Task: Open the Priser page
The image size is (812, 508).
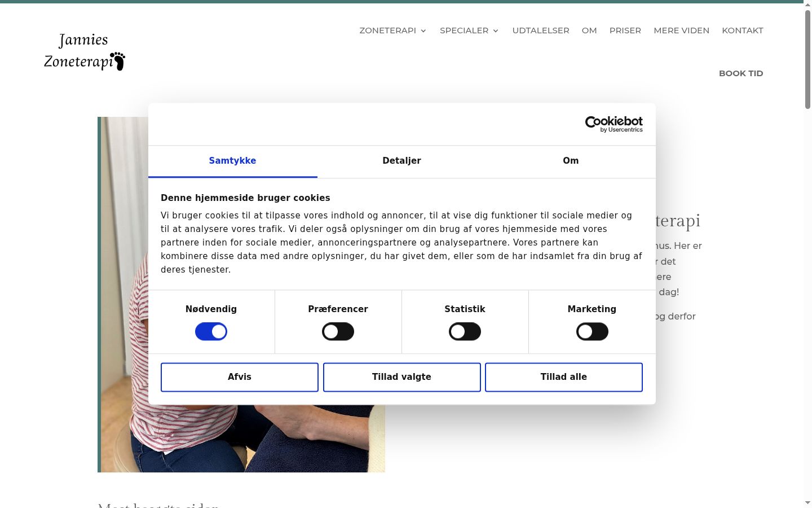Action: [625, 30]
